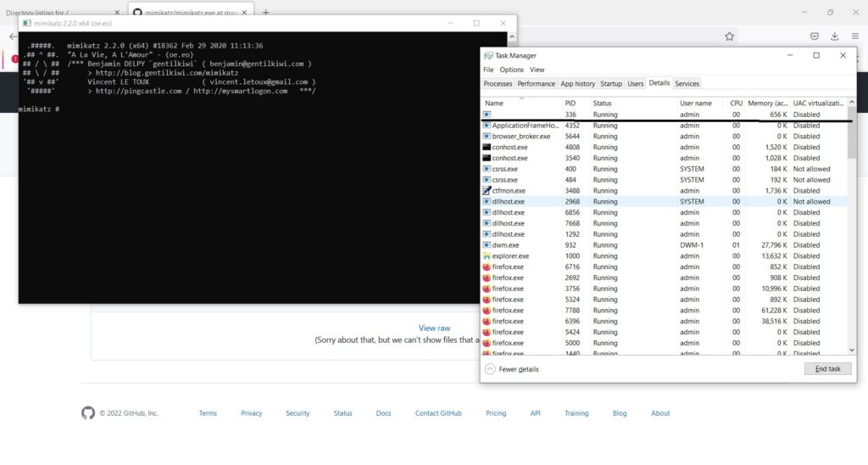Open the Options menu in Task Manager

point(511,70)
